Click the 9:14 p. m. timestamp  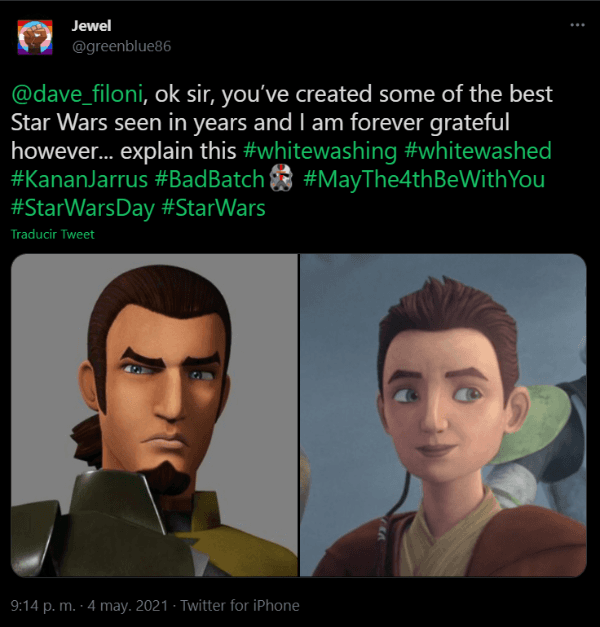43,605
